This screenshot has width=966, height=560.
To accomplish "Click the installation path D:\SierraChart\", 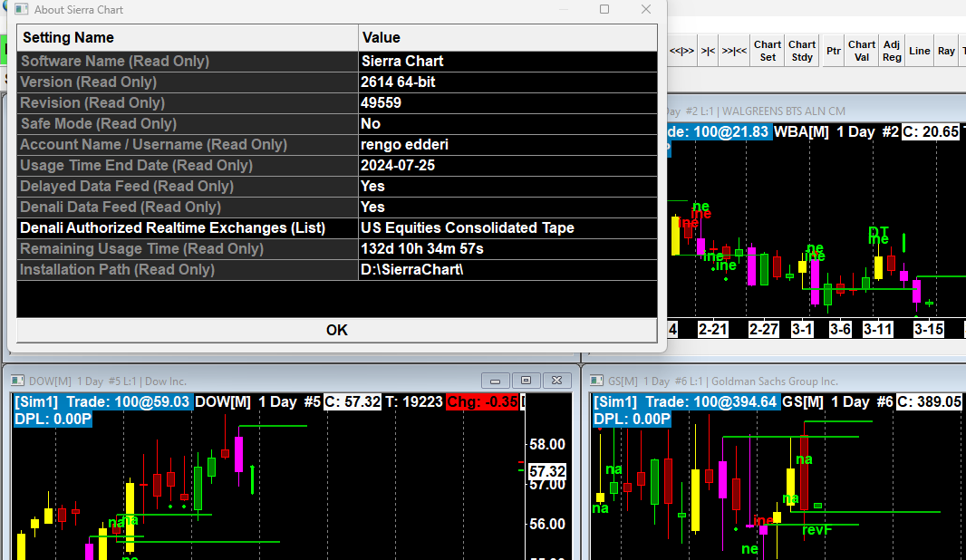I will [x=411, y=270].
